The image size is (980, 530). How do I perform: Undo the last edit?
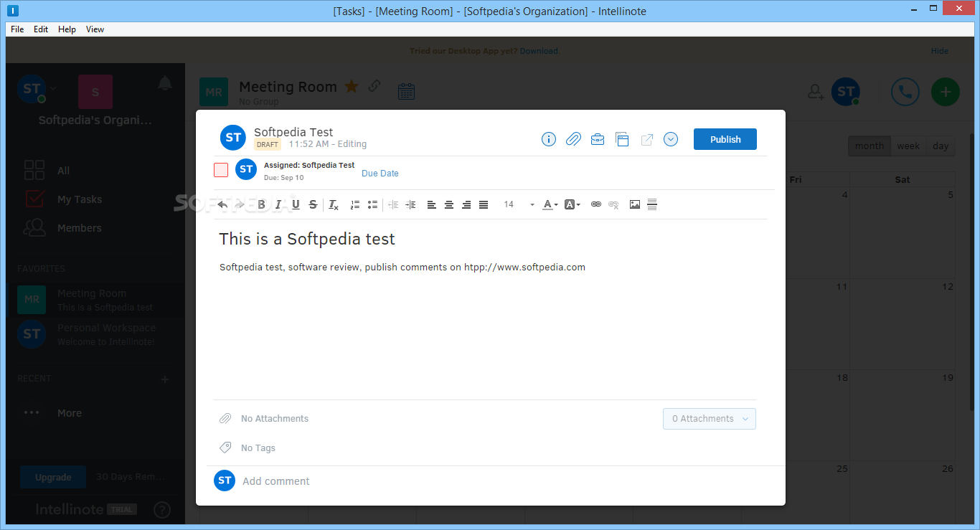coord(222,204)
